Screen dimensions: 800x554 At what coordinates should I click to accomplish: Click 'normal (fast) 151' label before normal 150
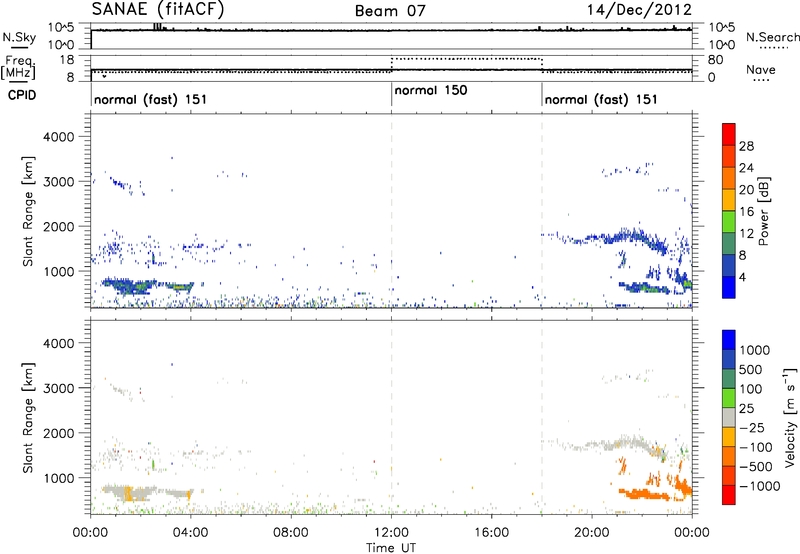click(x=151, y=99)
